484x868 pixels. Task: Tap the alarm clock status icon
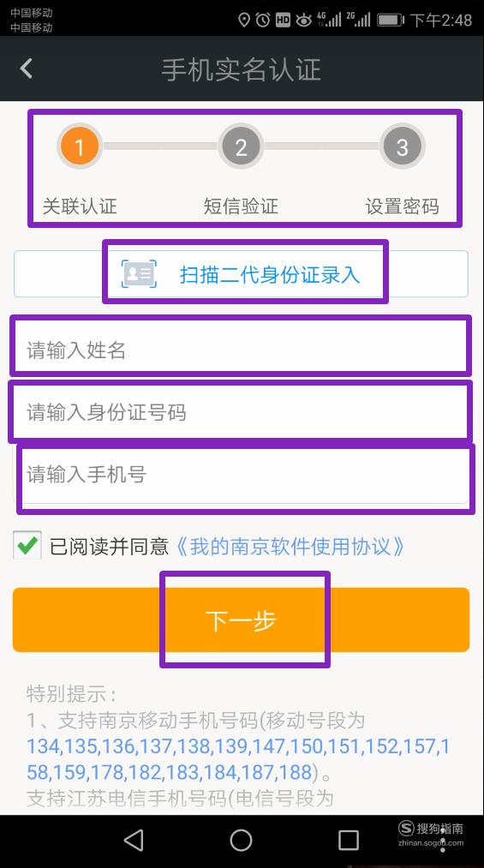tap(263, 21)
